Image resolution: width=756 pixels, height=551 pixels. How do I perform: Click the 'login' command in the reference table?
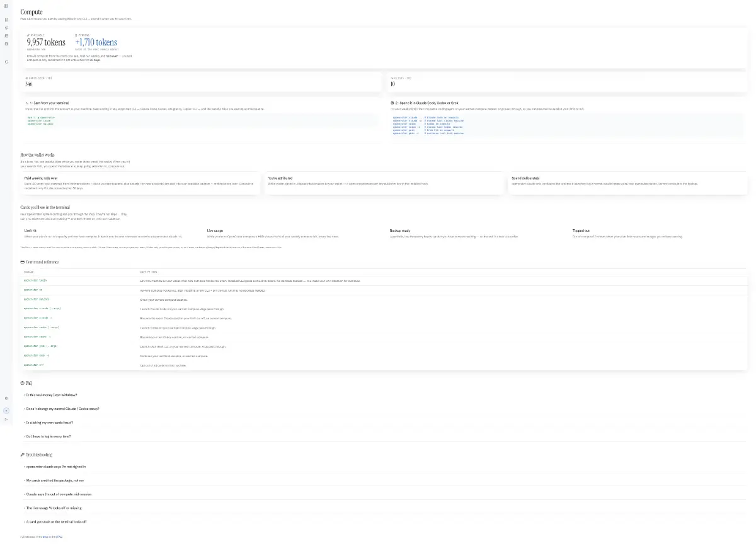(x=35, y=280)
